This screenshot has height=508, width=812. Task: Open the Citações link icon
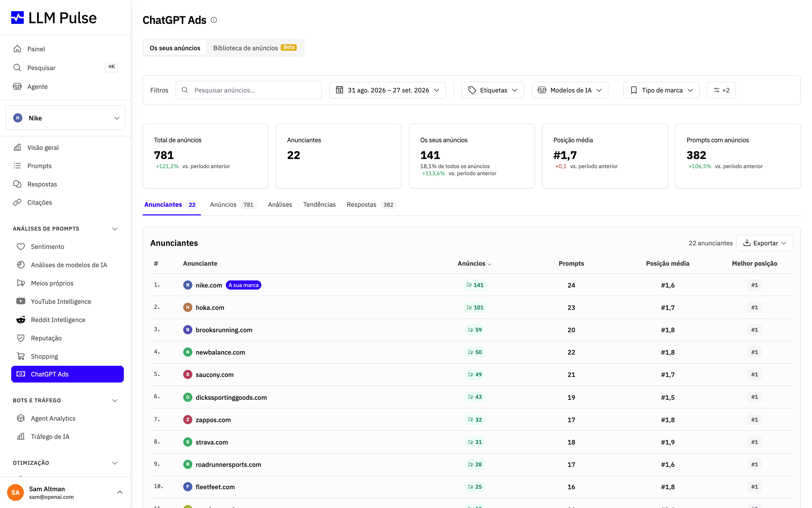point(17,202)
